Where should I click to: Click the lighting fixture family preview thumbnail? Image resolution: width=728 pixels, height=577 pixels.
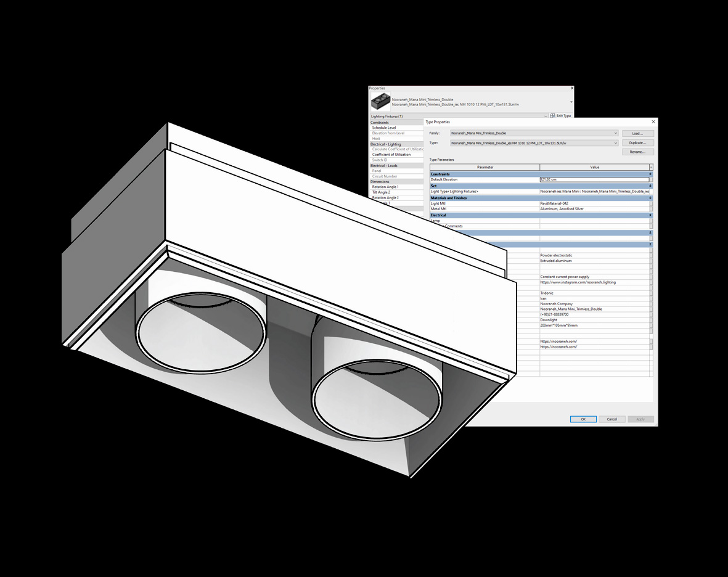pos(380,102)
